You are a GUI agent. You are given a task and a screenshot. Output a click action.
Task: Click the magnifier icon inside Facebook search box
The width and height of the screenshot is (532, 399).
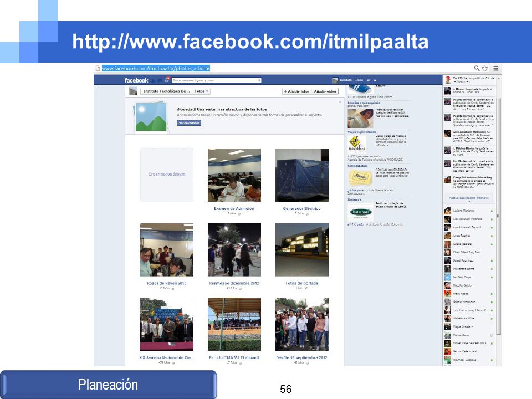(x=259, y=80)
